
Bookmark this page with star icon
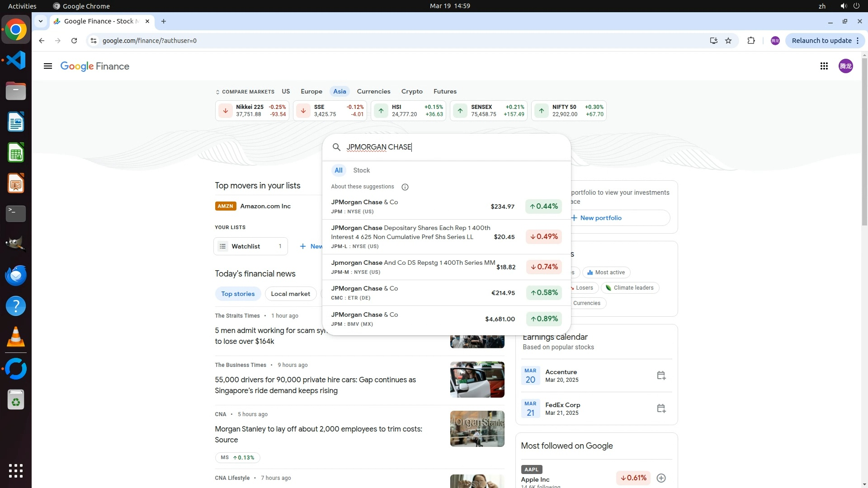point(728,41)
